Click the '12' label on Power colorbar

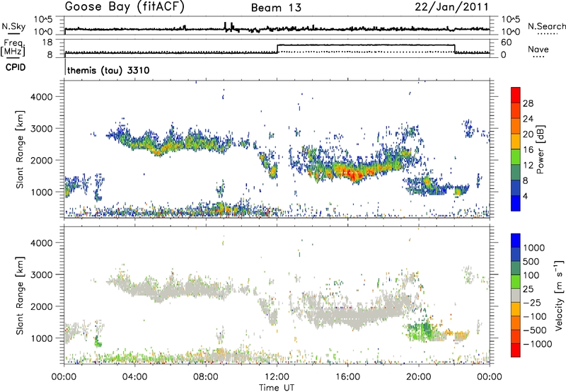[x=528, y=166]
